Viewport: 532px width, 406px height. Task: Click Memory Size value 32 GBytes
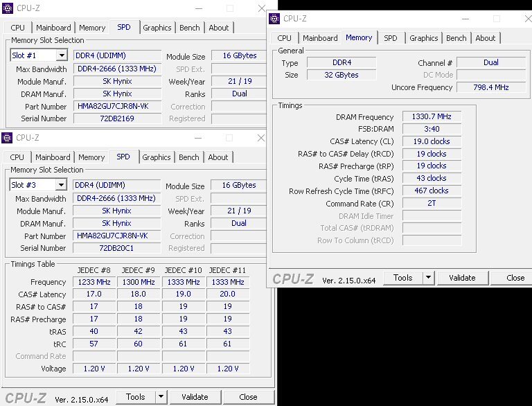tap(342, 75)
